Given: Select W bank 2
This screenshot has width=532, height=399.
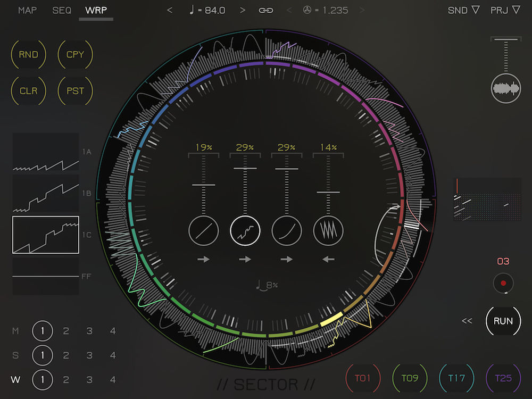Looking at the screenshot, I should [x=66, y=379].
